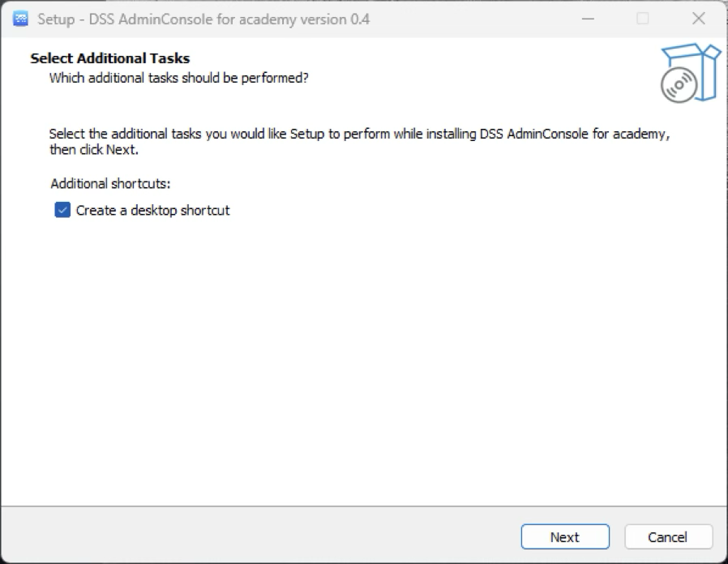728x564 pixels.
Task: Click Next to continue installation
Action: pos(564,536)
